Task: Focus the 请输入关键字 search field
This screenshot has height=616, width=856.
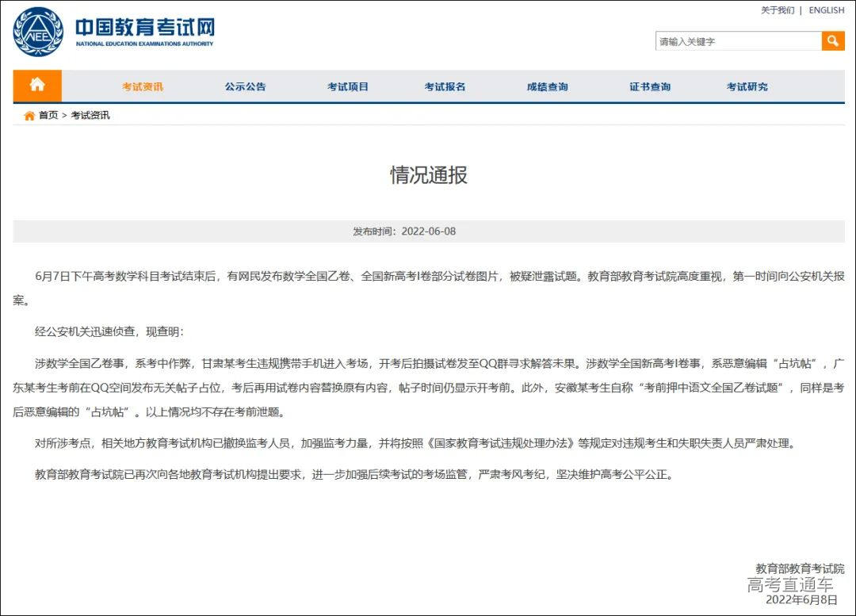Action: 738,41
